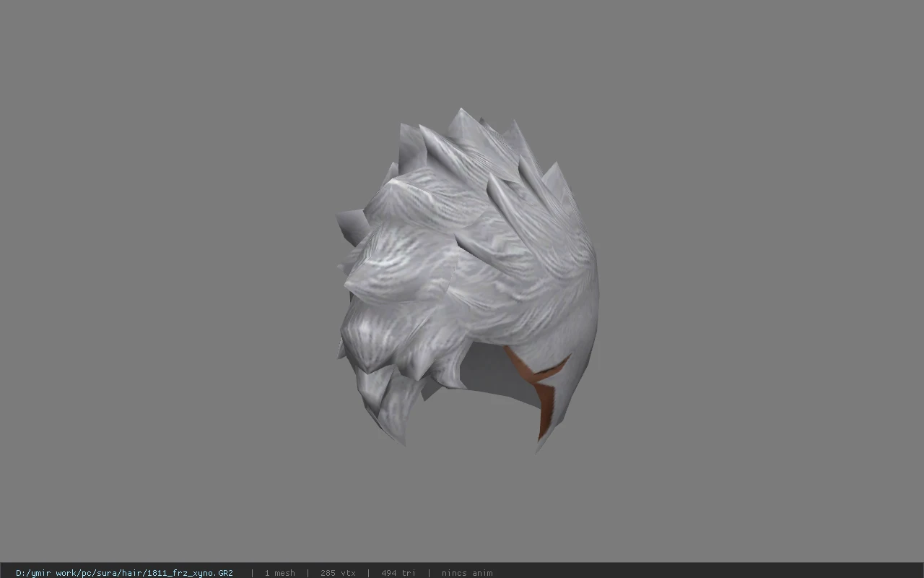
Task: Click the '285 vtx' status entry
Action: pos(338,573)
